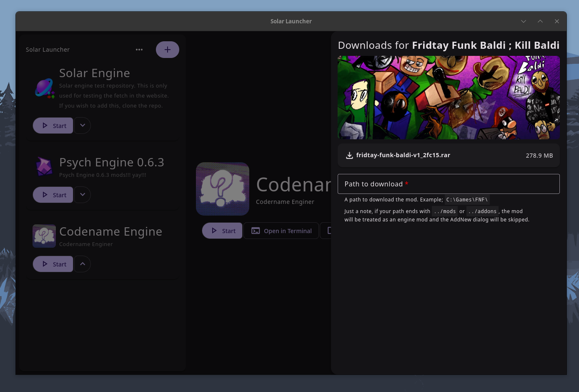The width and height of the screenshot is (579, 392).
Task: Click the C:\Games\FNF\ example path text
Action: point(467,199)
